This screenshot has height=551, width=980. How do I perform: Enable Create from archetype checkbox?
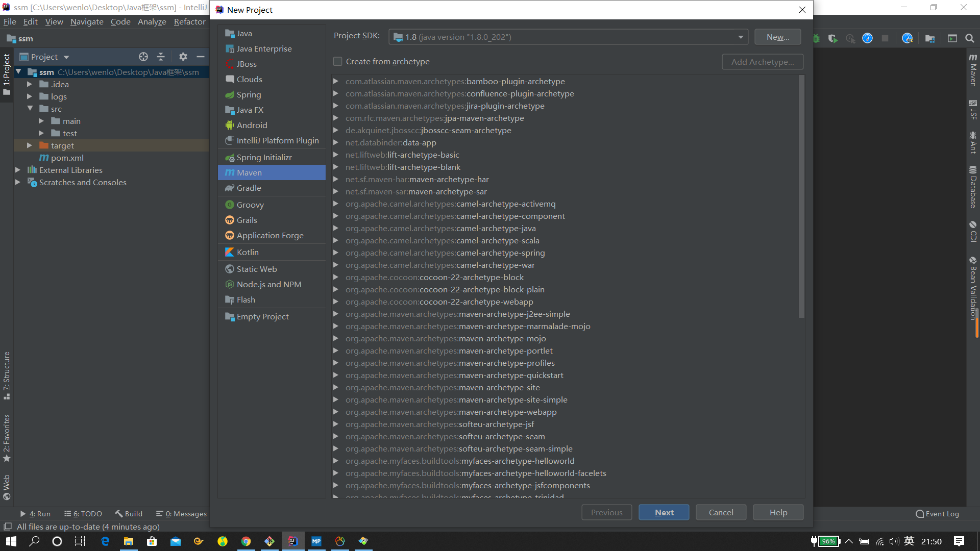pos(338,61)
